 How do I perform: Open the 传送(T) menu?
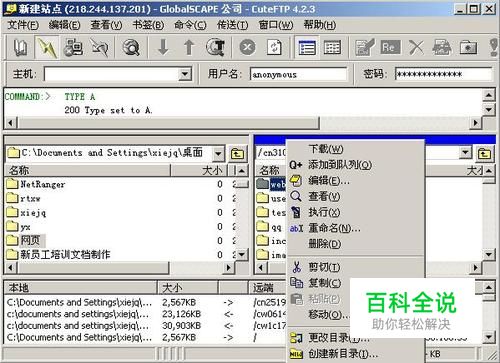coord(232,25)
